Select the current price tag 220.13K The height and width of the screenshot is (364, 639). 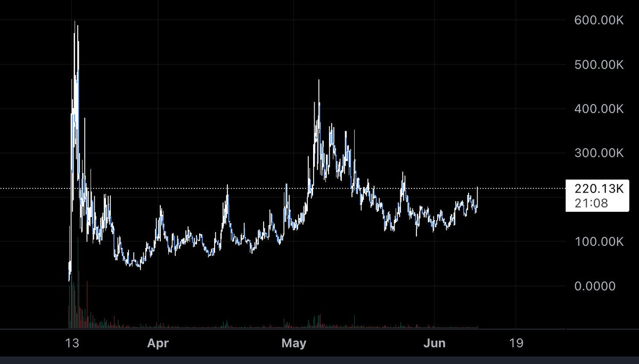[x=599, y=188]
